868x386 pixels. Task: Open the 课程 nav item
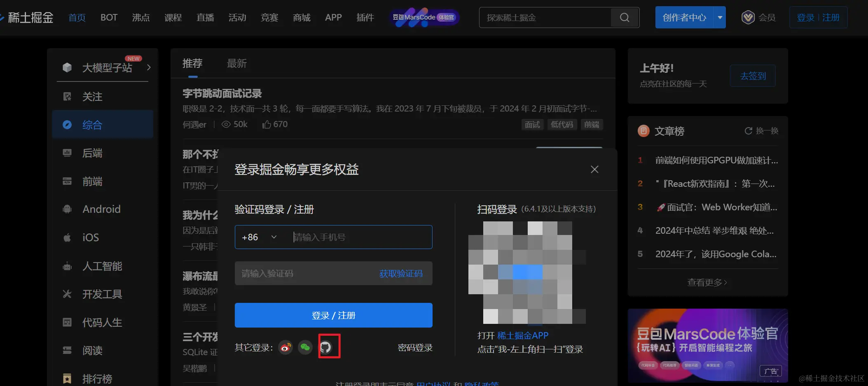[173, 18]
